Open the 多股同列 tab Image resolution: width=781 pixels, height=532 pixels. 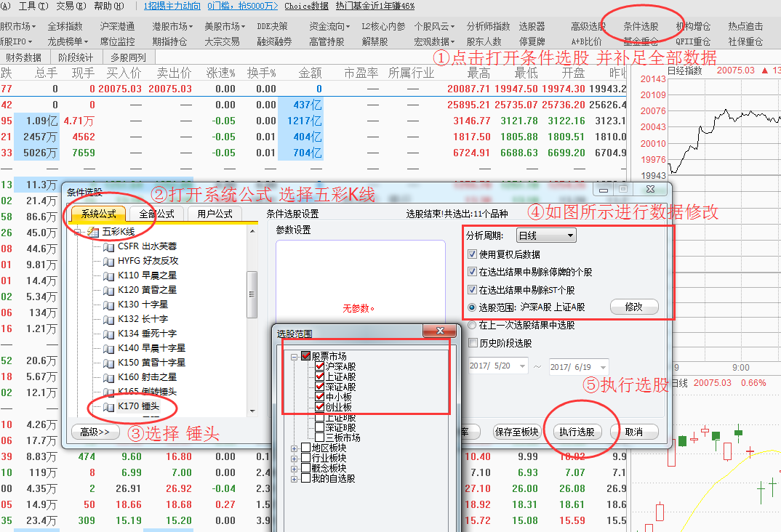pyautogui.click(x=128, y=57)
